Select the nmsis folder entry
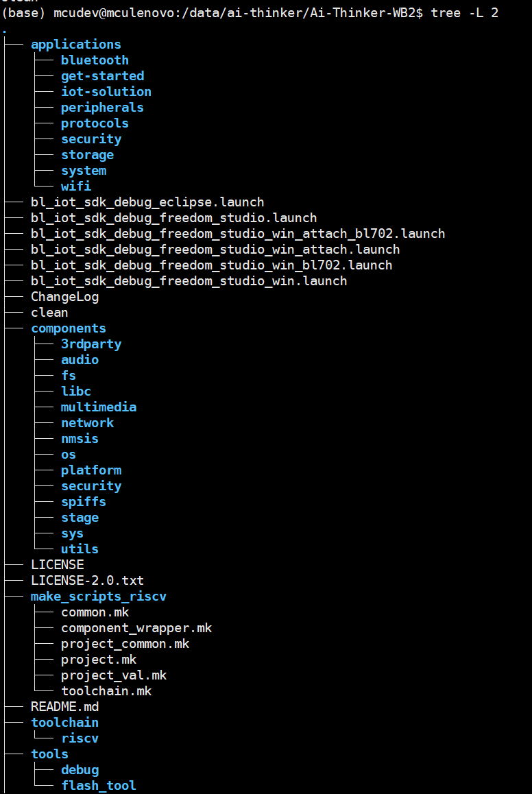Image resolution: width=532 pixels, height=794 pixels. [x=80, y=439]
